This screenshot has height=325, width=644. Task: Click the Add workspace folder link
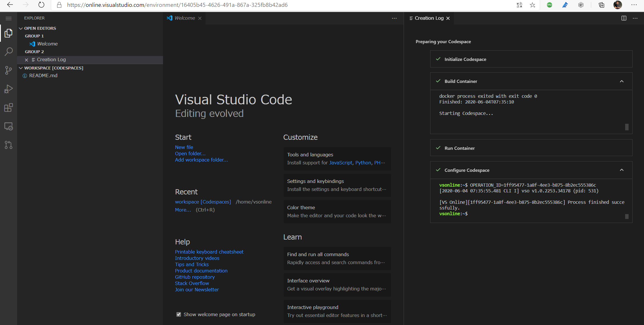point(201,160)
